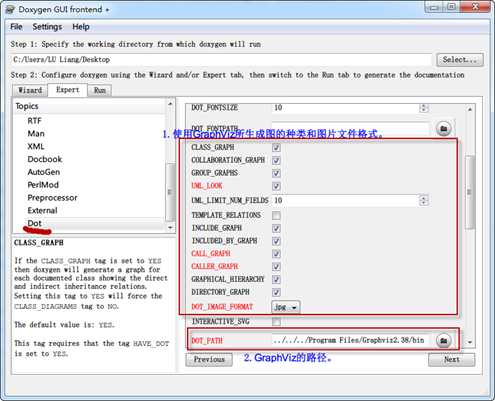Switch to the Run tab

tap(99, 90)
